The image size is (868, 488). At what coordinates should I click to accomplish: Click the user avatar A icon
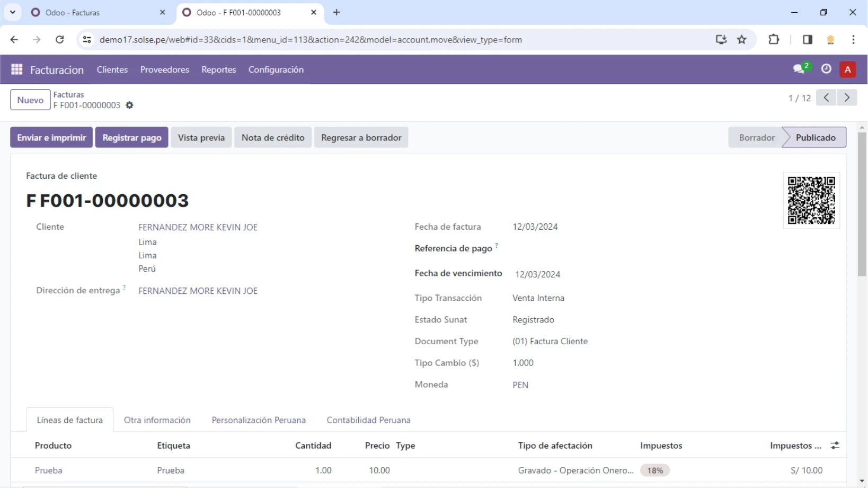[848, 69]
